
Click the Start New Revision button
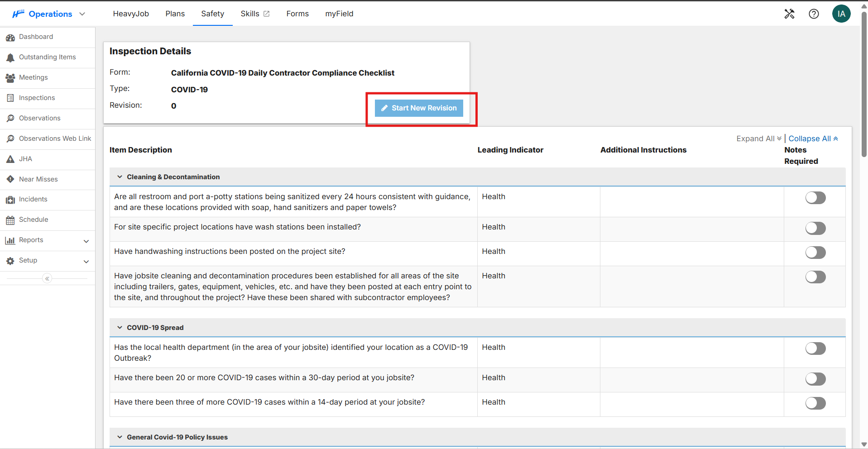[x=419, y=108]
